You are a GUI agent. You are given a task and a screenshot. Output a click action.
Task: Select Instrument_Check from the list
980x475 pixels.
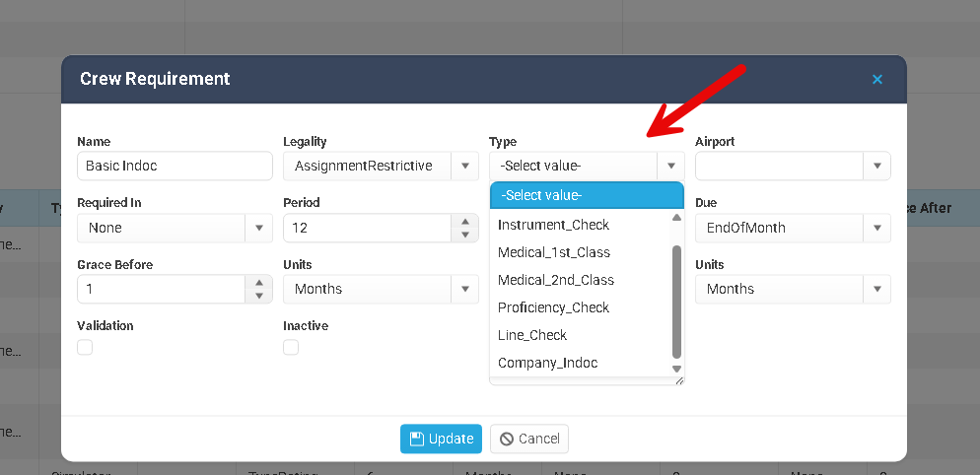pos(553,225)
